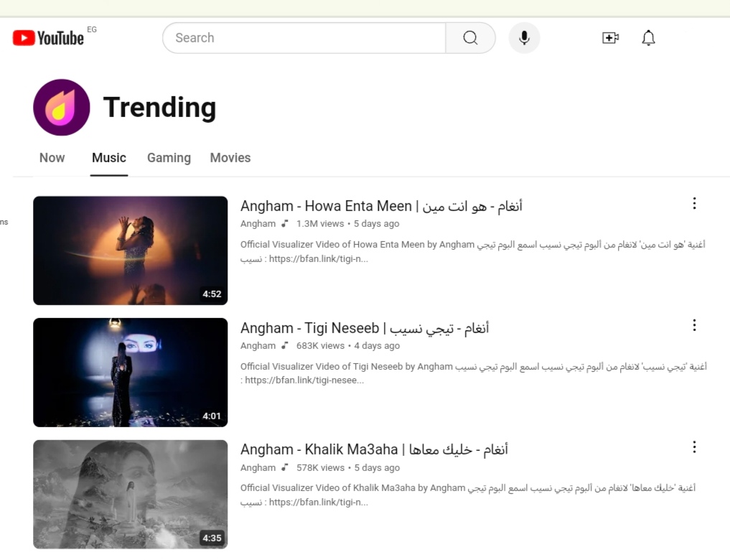Viewport: 730px width, 560px height.
Task: Visit Angham channel from Howa Enta Meen row
Action: click(258, 223)
